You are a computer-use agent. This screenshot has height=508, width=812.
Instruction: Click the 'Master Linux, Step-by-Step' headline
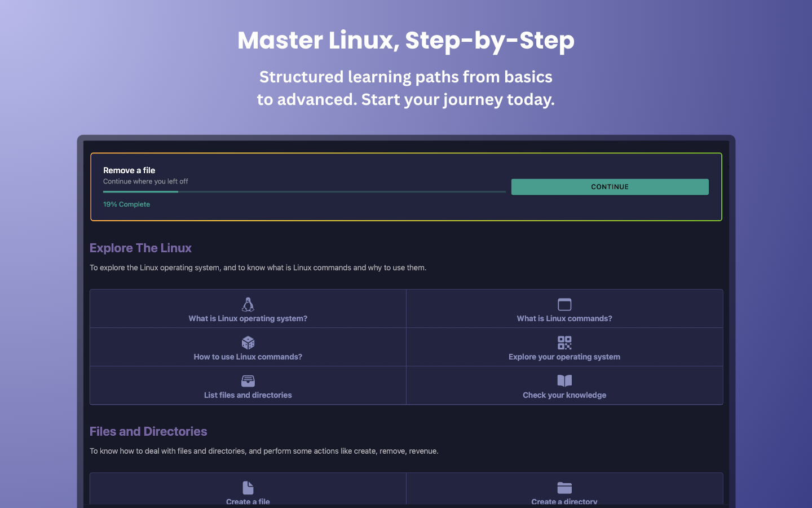(406, 41)
